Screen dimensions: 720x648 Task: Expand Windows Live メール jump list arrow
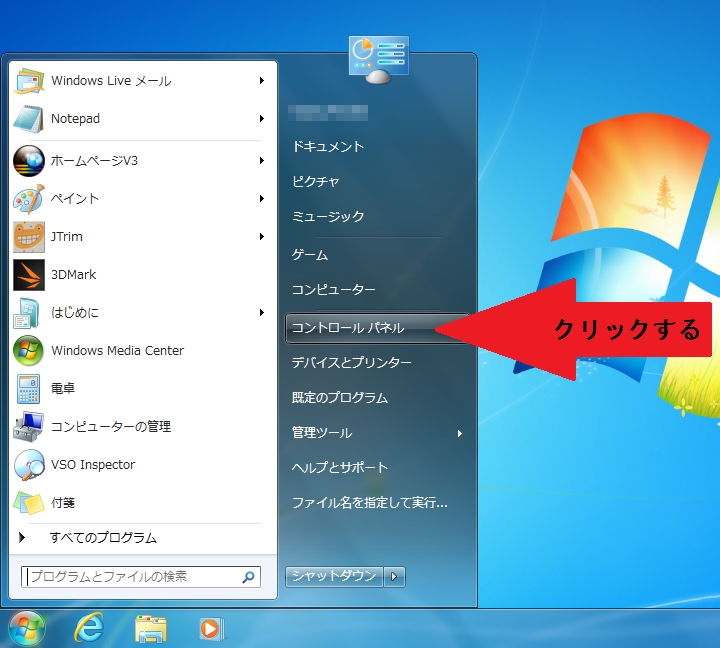pos(262,81)
